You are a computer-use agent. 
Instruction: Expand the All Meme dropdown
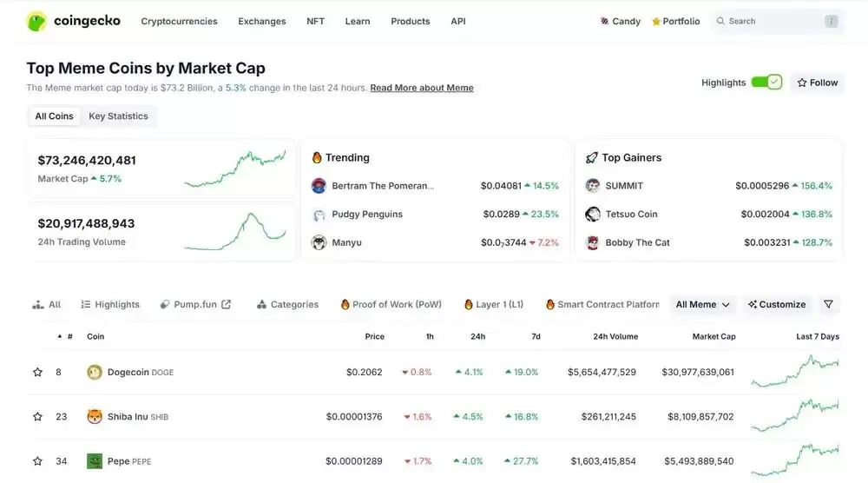pyautogui.click(x=702, y=304)
